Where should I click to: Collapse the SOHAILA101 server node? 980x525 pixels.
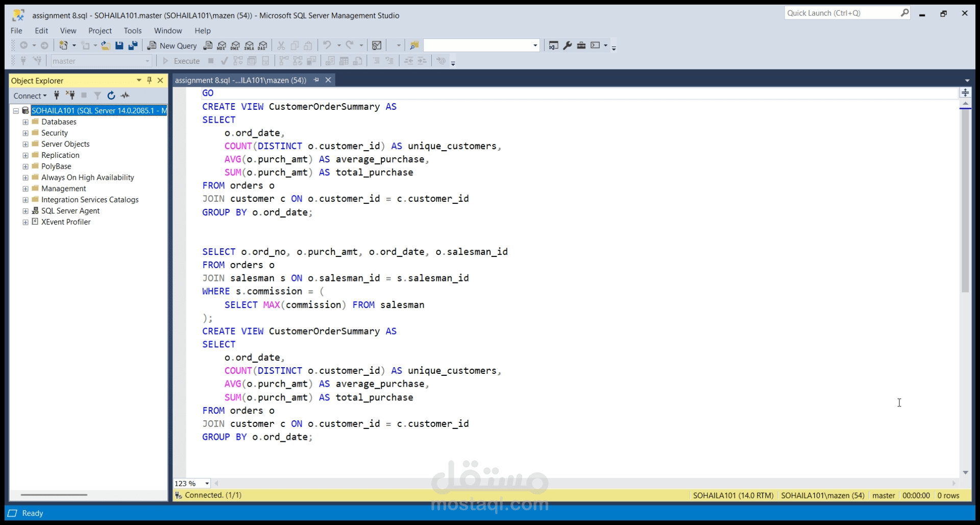[16, 111]
